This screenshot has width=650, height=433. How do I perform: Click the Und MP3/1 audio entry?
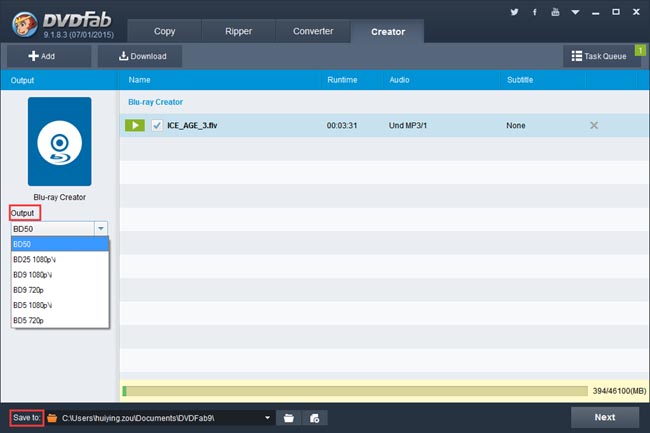(407, 125)
